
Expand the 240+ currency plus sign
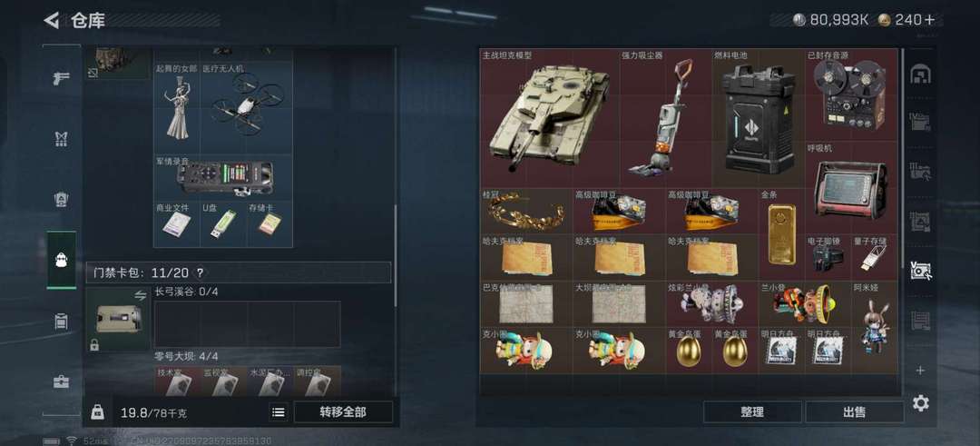[929, 20]
